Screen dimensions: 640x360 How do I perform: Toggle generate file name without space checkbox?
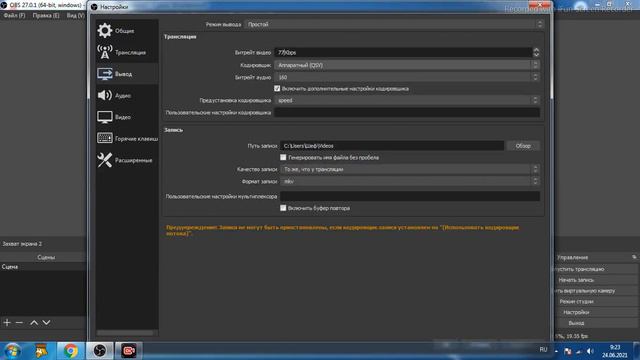click(283, 157)
